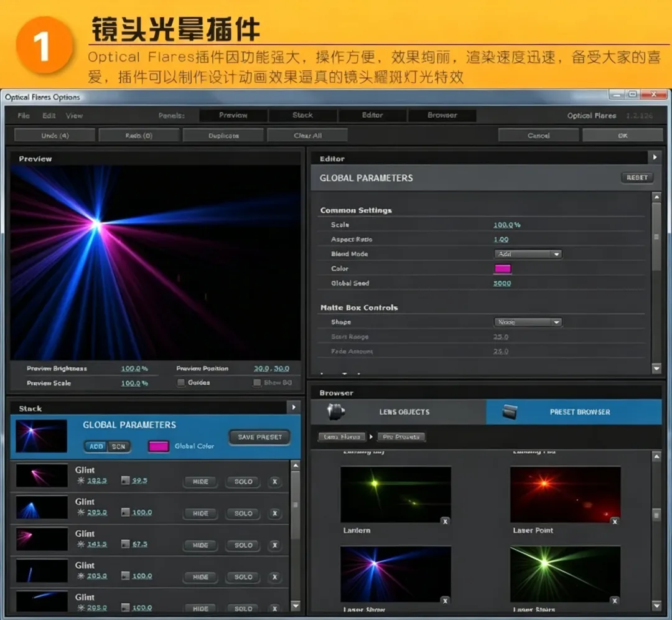Viewport: 672px width, 620px height.
Task: Click the Editor scrollbar down arrow
Action: (x=656, y=368)
